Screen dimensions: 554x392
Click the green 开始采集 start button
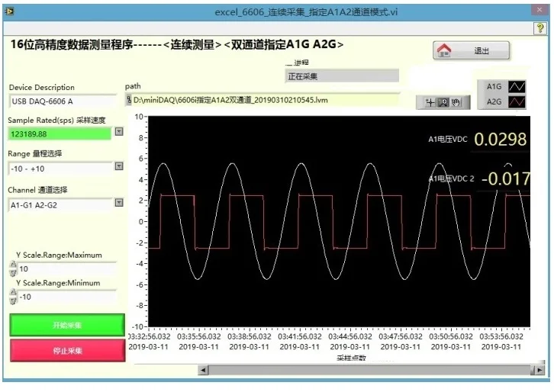pos(67,325)
